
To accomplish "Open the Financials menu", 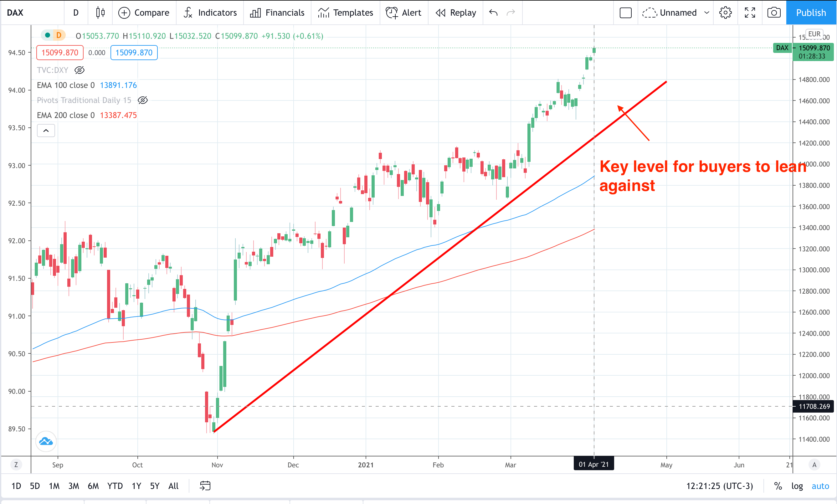I will (277, 13).
